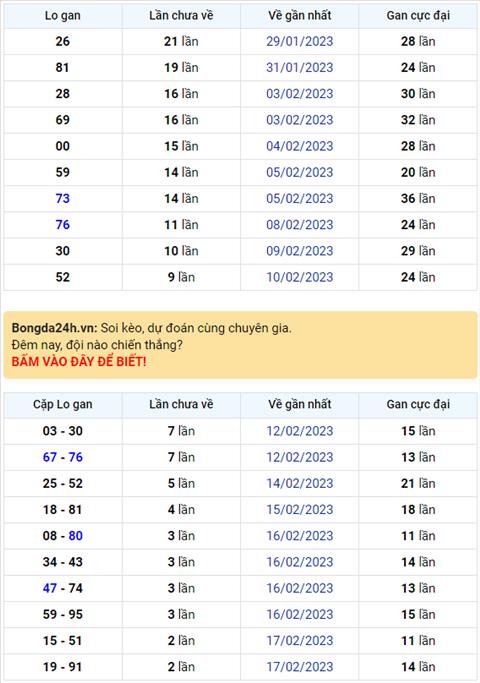Click the 4 lần cell

click(181, 509)
